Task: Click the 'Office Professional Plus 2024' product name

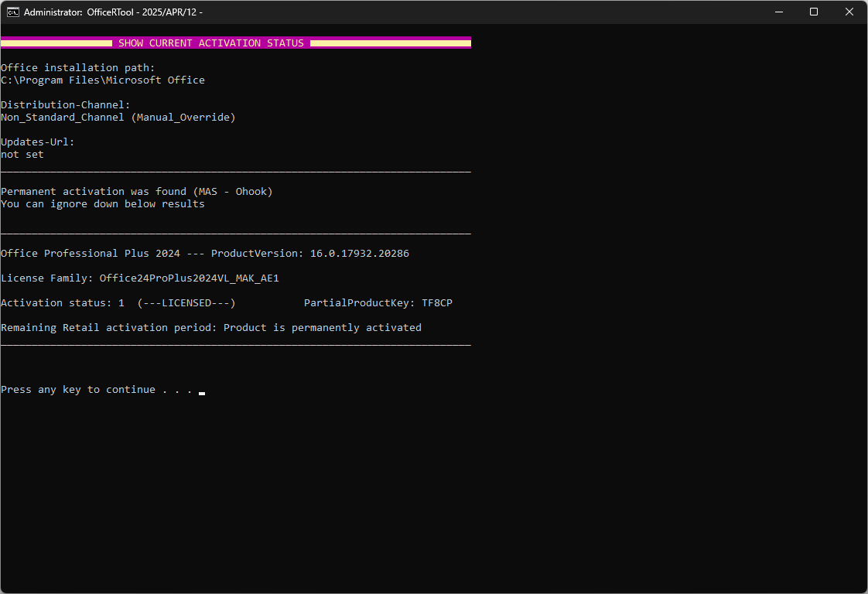Action: (91, 254)
